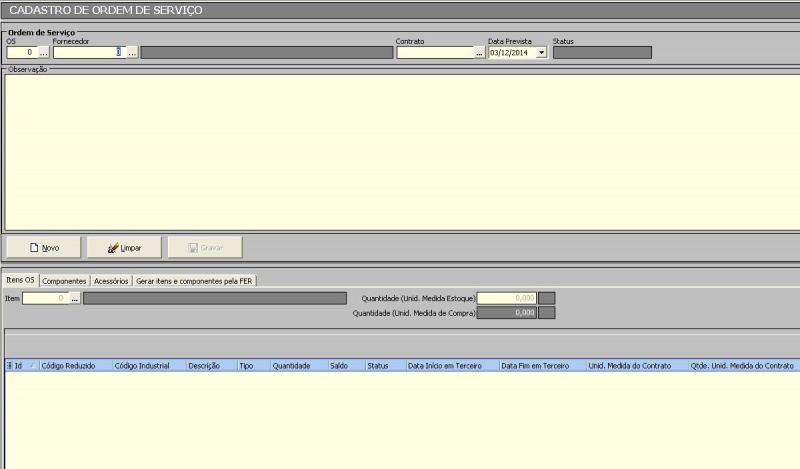The width and height of the screenshot is (800, 469).
Task: Sort grid by Código Reduzido column
Action: click(68, 367)
